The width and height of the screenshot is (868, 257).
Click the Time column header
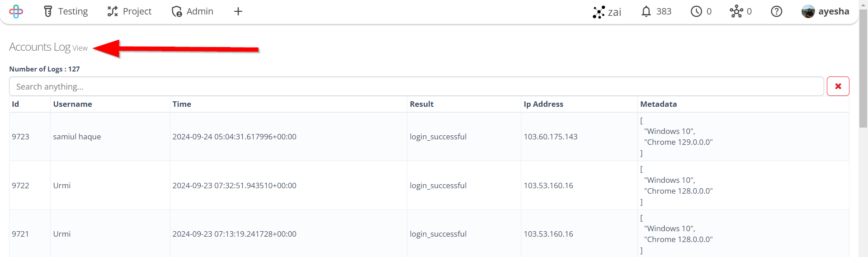182,104
